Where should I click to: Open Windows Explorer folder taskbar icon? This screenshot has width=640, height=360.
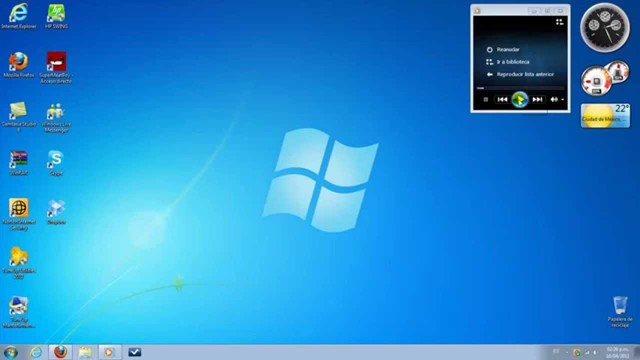(x=85, y=352)
